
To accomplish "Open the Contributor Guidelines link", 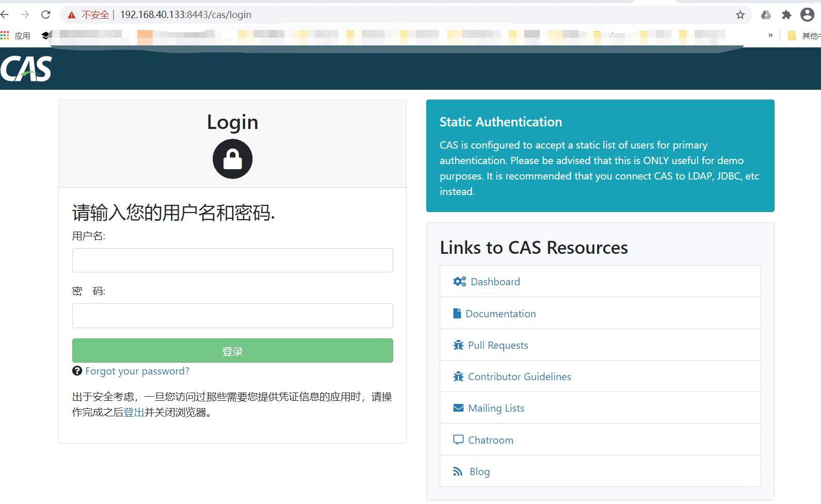I will [x=520, y=377].
